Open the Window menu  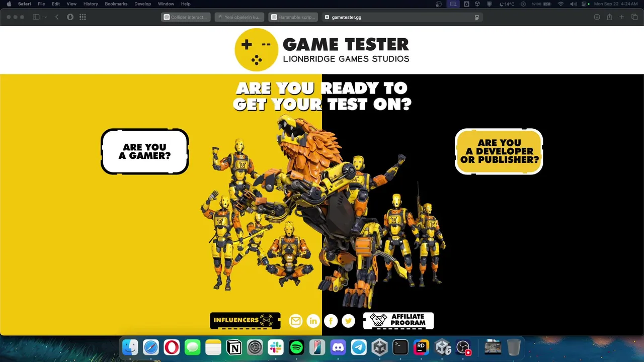166,4
